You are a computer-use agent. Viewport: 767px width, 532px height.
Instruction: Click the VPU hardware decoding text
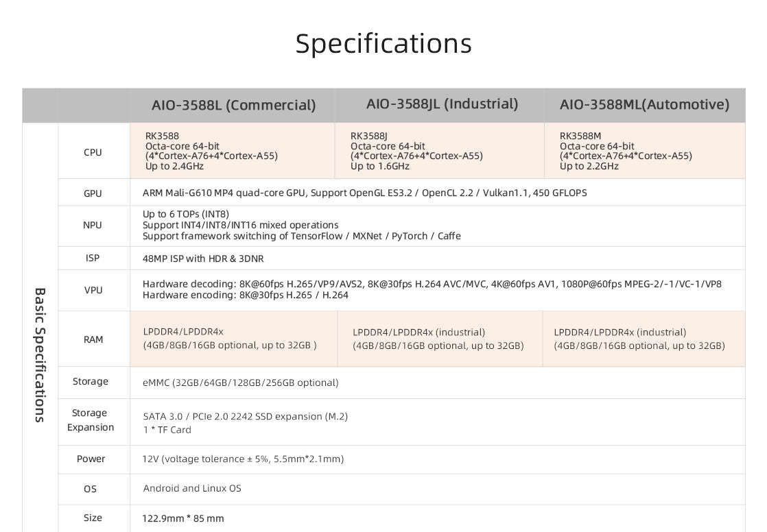432,284
